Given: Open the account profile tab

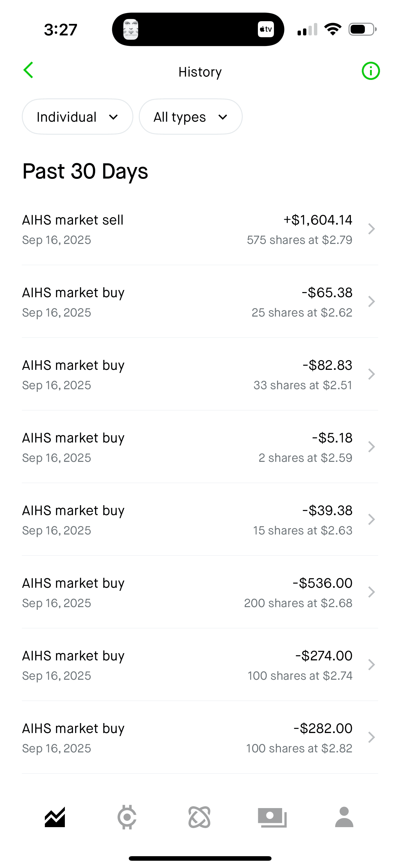Looking at the screenshot, I should [344, 817].
